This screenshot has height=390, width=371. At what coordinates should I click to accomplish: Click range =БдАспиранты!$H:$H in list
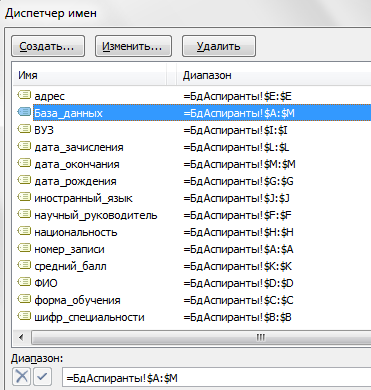(x=238, y=232)
